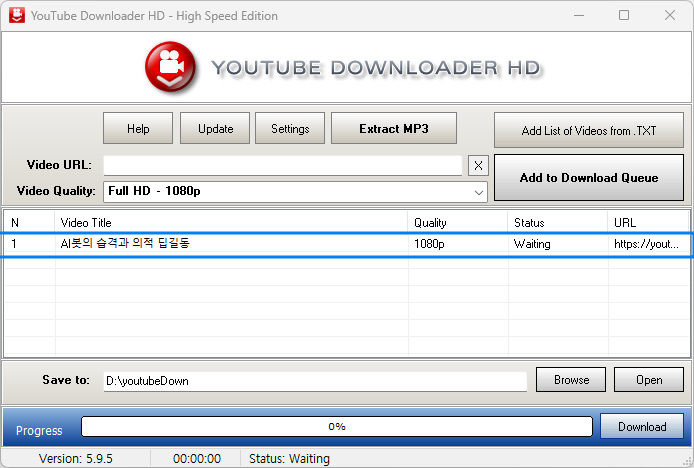Image resolution: width=694 pixels, height=468 pixels.
Task: Click the 0% progress bar
Action: [337, 426]
